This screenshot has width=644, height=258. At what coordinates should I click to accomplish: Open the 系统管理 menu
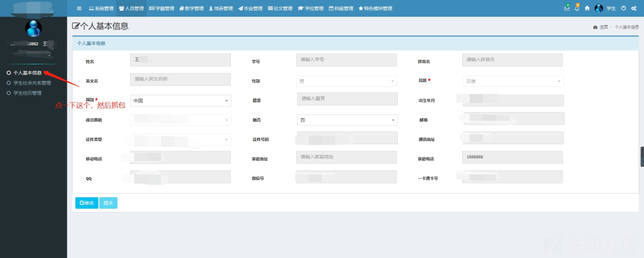(x=101, y=8)
